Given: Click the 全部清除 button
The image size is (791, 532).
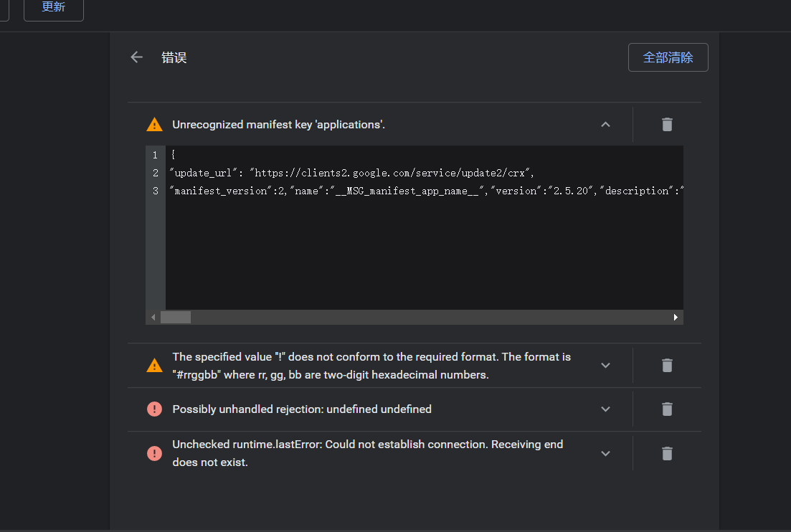Looking at the screenshot, I should pos(668,57).
